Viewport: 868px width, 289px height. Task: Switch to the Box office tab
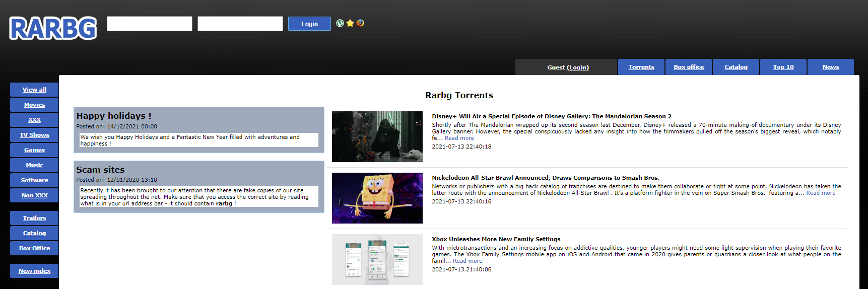point(689,67)
